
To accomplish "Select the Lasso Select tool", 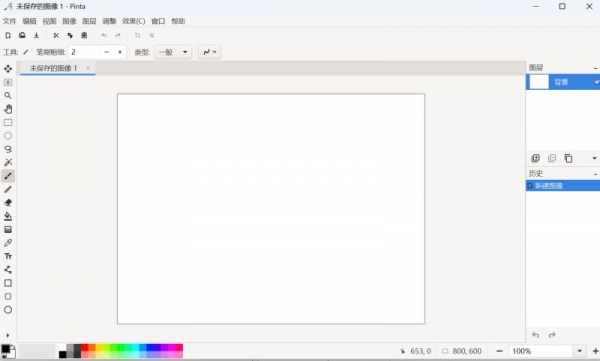I will (x=8, y=149).
